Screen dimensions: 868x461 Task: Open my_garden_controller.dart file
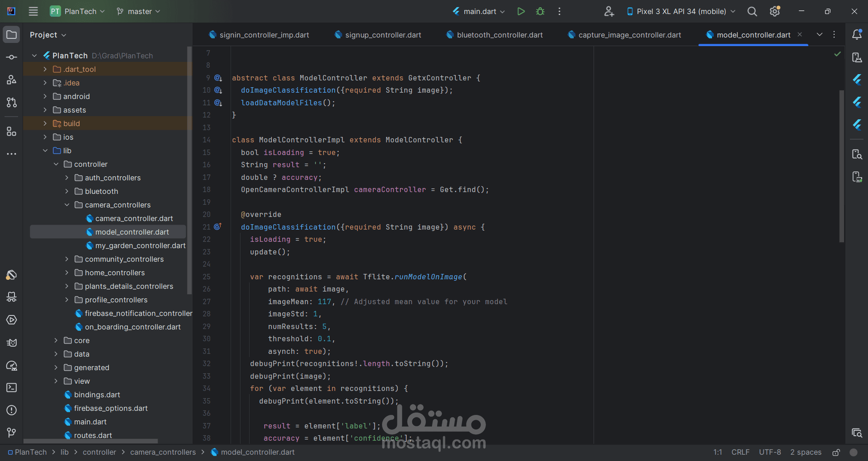click(x=136, y=245)
